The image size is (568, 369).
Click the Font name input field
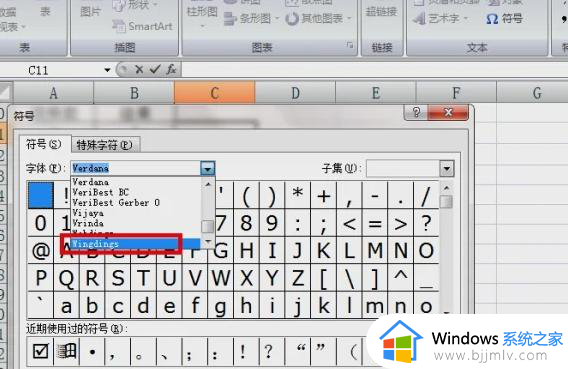[x=135, y=168]
